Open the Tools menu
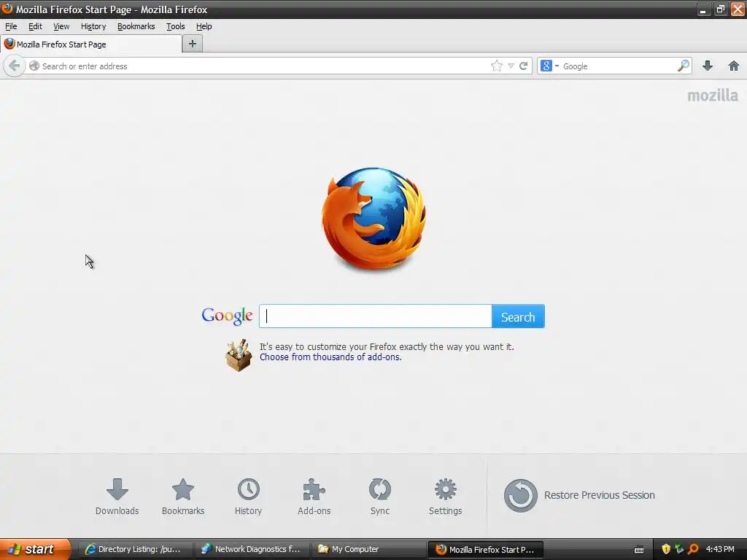747x560 pixels. [x=175, y=27]
